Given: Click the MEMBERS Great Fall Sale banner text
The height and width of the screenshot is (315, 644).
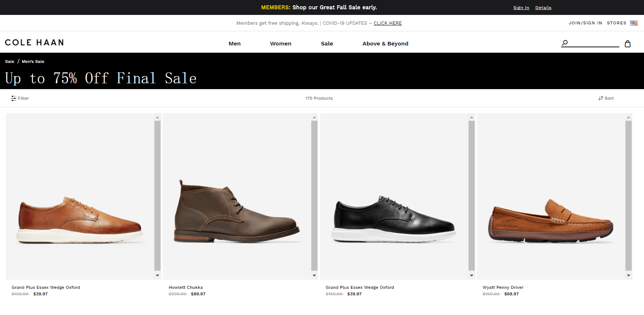Looking at the screenshot, I should (x=319, y=7).
